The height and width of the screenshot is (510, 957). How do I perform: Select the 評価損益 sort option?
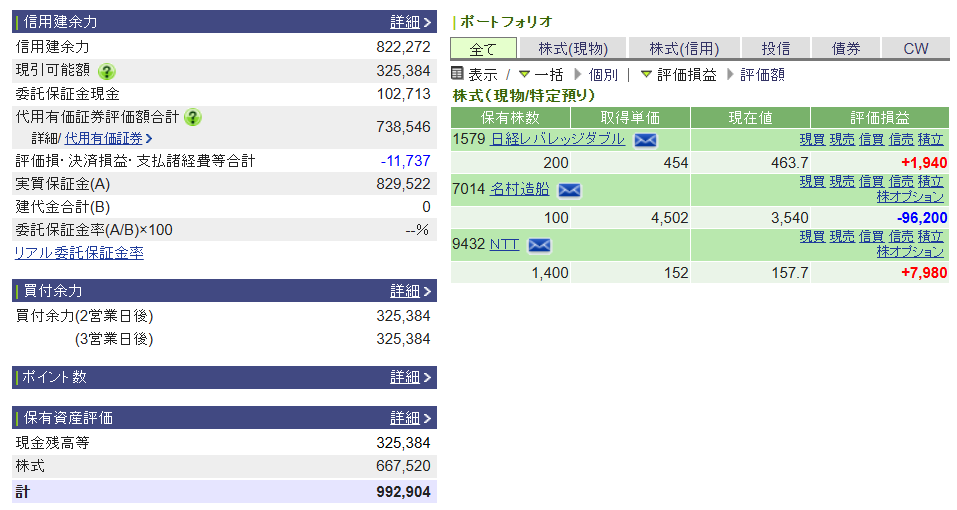[x=686, y=74]
